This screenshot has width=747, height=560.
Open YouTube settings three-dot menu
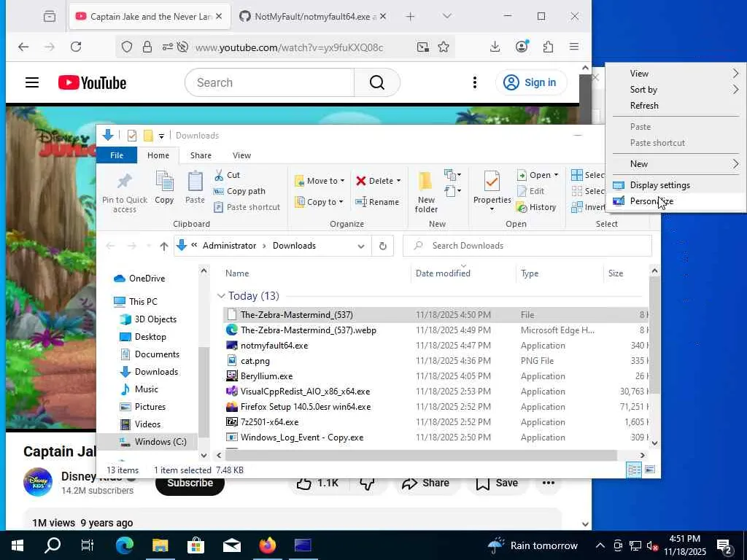474,83
